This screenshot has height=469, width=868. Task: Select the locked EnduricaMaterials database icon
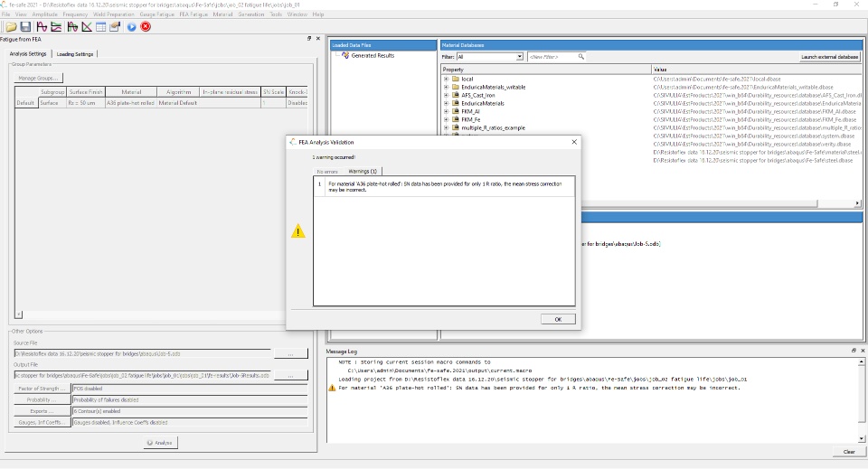coord(456,103)
